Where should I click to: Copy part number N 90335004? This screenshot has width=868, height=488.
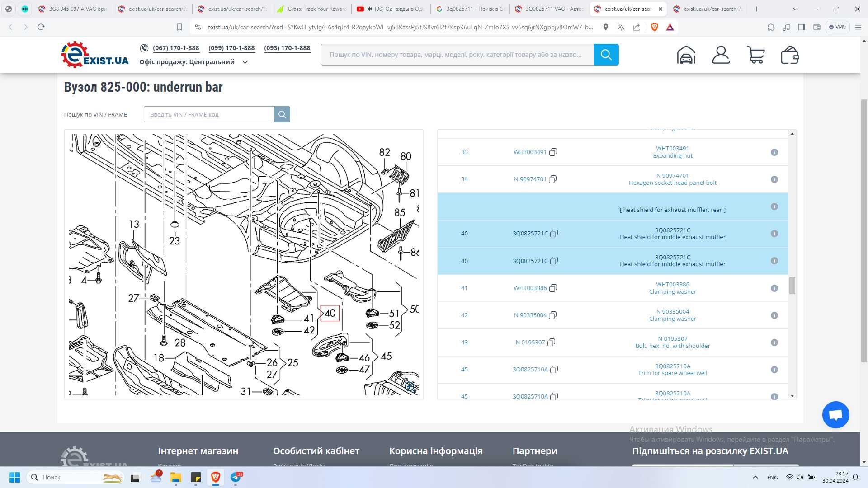pyautogui.click(x=552, y=315)
